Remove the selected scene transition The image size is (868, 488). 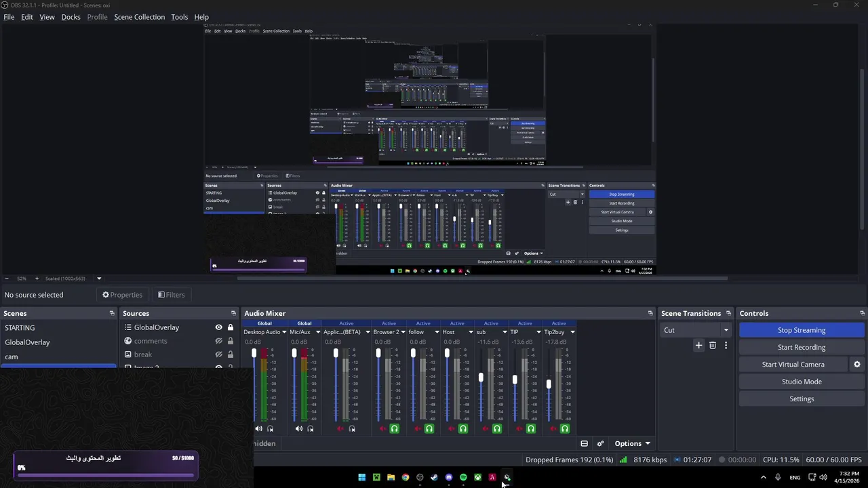click(712, 345)
